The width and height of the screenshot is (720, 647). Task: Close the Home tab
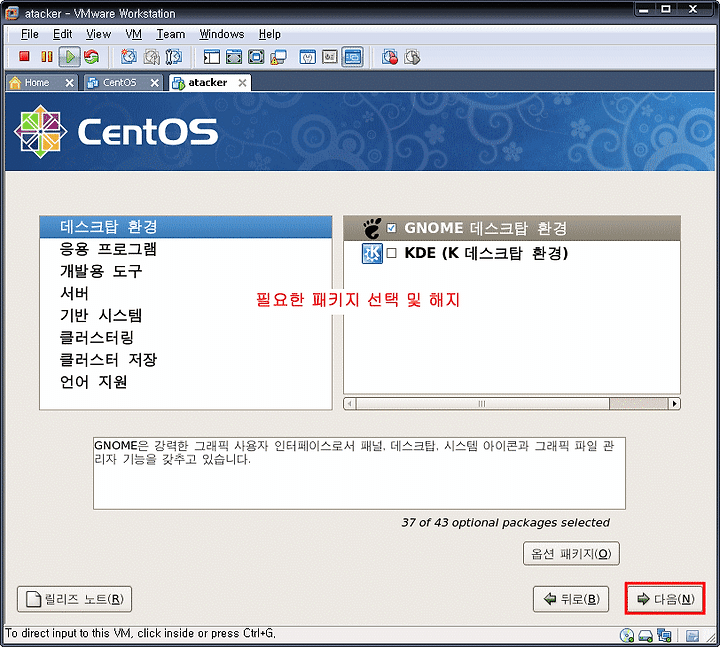69,83
